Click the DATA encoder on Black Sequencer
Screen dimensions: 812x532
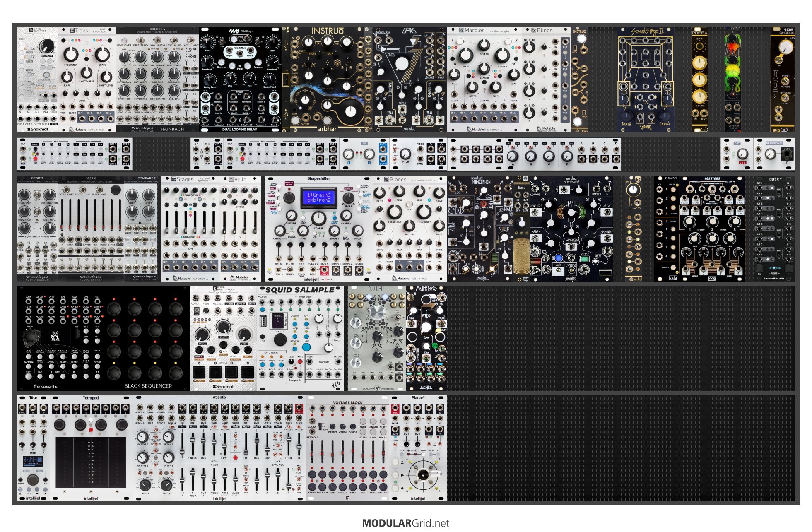(x=30, y=337)
